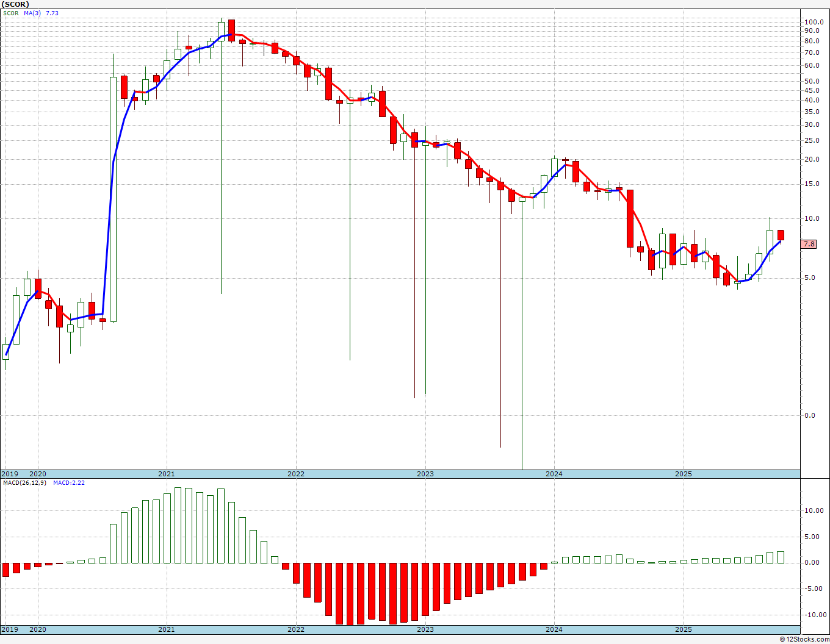Select the green SCOR legend label
Image resolution: width=830 pixels, height=644 pixels.
pyautogui.click(x=11, y=13)
